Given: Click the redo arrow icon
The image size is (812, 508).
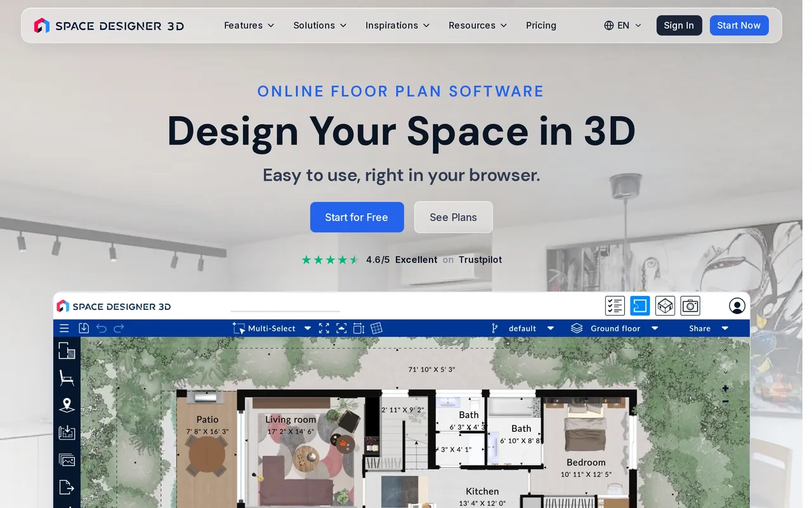Looking at the screenshot, I should tap(119, 328).
